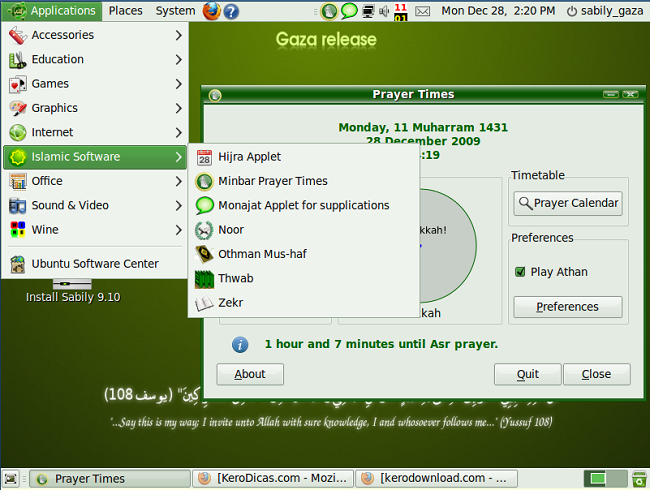Click the Othman Mus-haf book icon
650x490 pixels.
[204, 255]
